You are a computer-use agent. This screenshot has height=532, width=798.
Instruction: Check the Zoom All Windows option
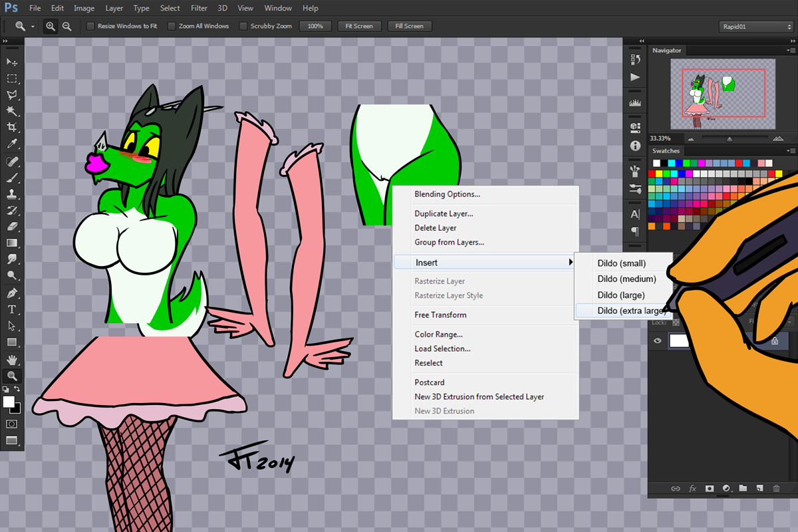[x=172, y=27]
